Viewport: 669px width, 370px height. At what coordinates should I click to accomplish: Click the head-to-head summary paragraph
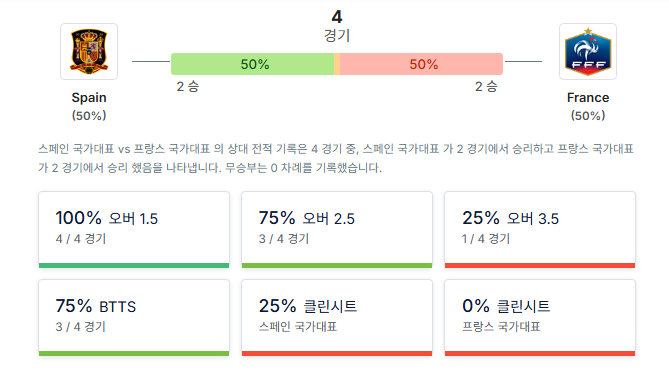(336, 158)
